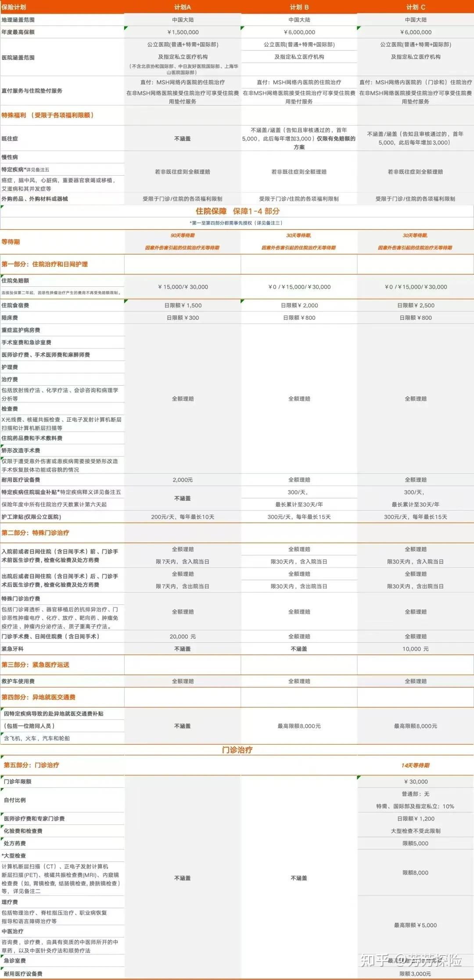Click the 等待期 row label
The image size is (474, 980).
pos(11,242)
